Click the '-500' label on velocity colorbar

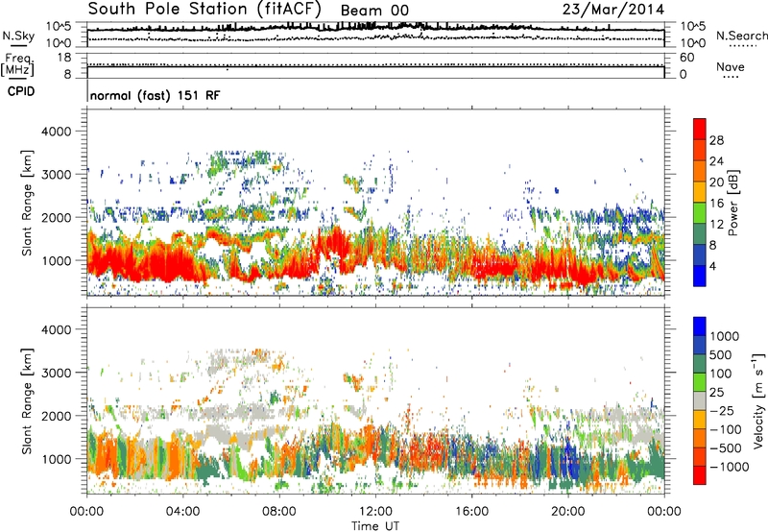tap(726, 448)
